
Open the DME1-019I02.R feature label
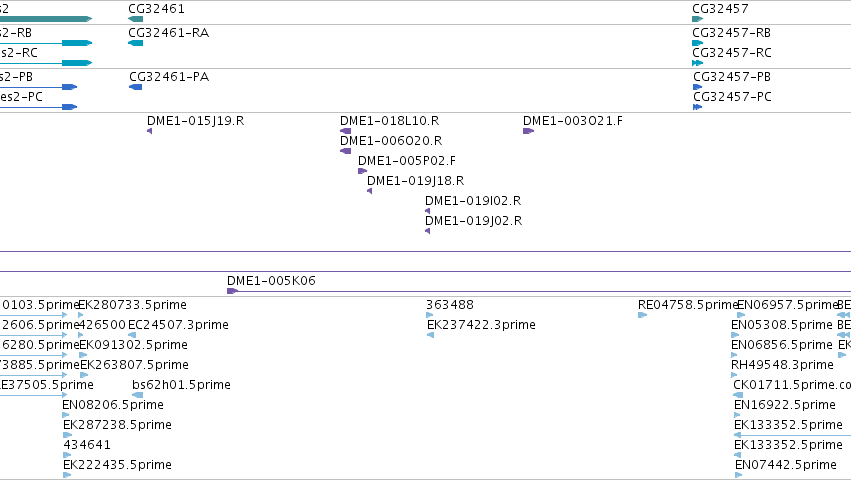[473, 201]
